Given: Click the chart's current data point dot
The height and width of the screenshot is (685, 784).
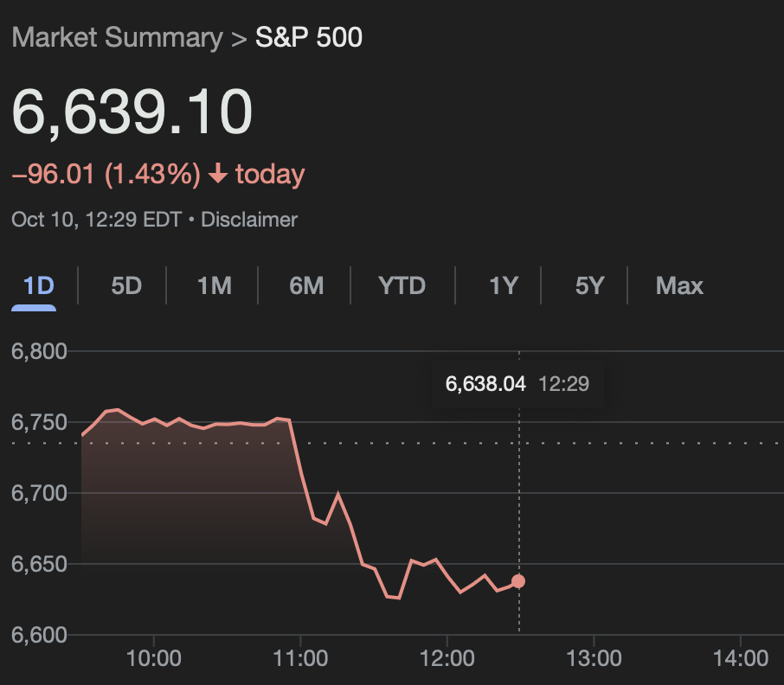Looking at the screenshot, I should [518, 581].
